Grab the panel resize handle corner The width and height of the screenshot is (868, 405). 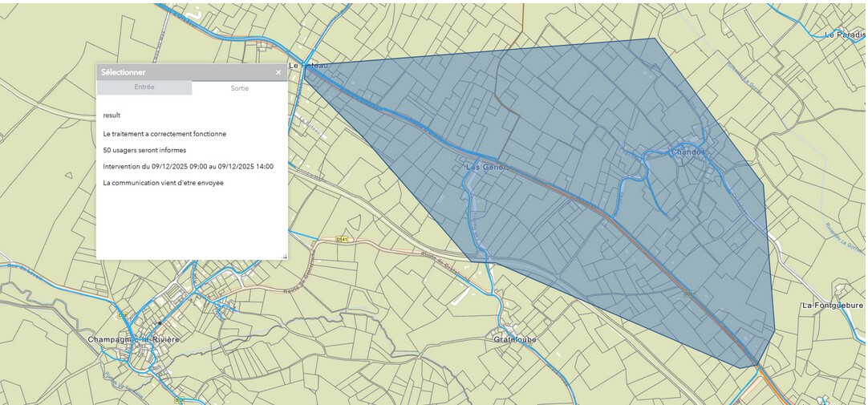(284, 257)
